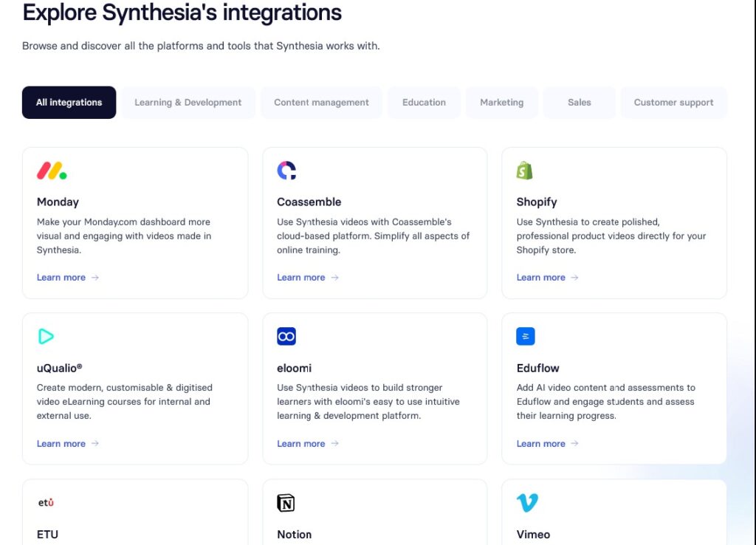Image resolution: width=756 pixels, height=545 pixels.
Task: Click the Monday card title
Action: (58, 202)
